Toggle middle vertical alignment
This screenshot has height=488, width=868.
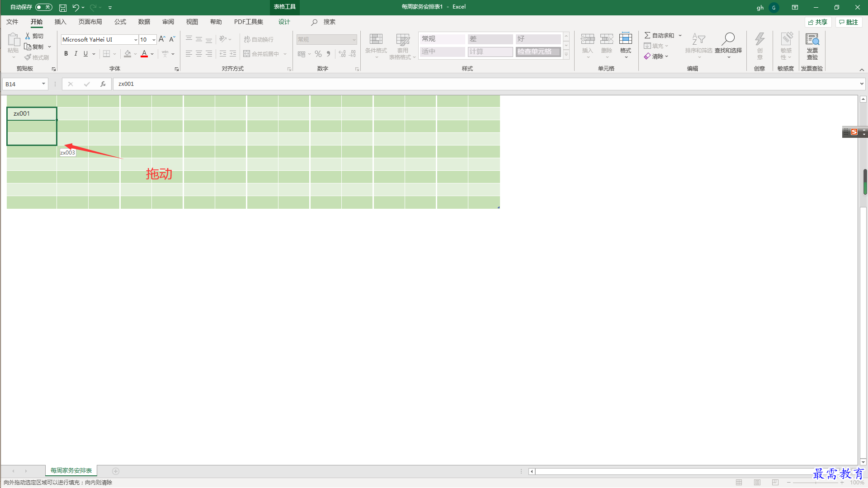coord(199,39)
